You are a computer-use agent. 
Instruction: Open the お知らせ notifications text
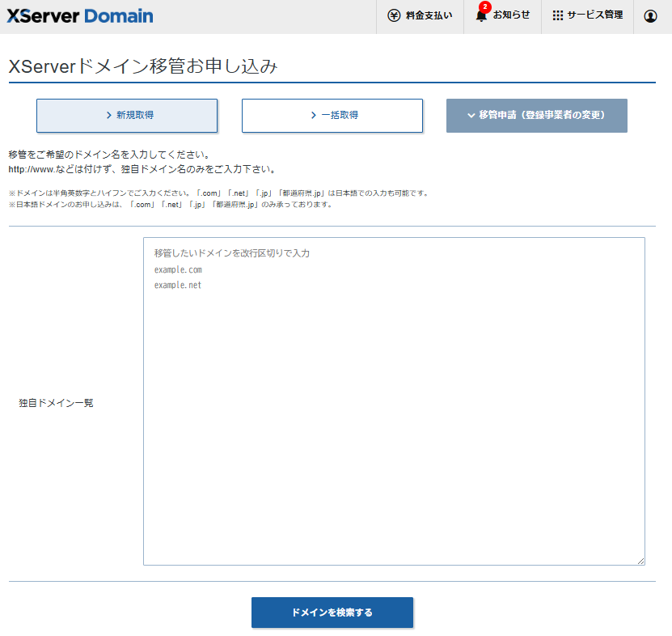512,15
